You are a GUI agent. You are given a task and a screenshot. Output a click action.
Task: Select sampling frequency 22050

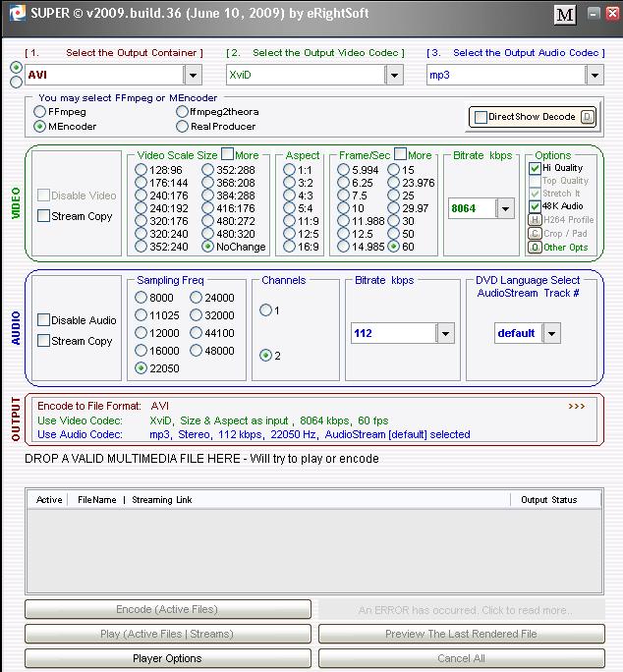tap(141, 368)
